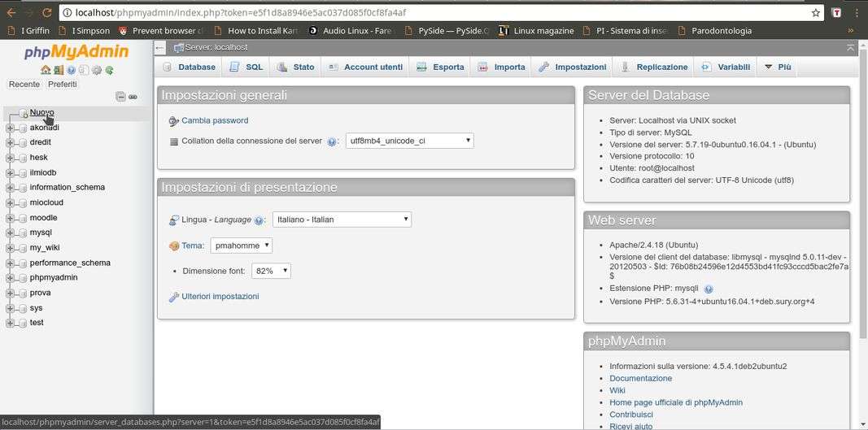The height and width of the screenshot is (430, 868).
Task: Click the Cambia password link
Action: (x=215, y=120)
